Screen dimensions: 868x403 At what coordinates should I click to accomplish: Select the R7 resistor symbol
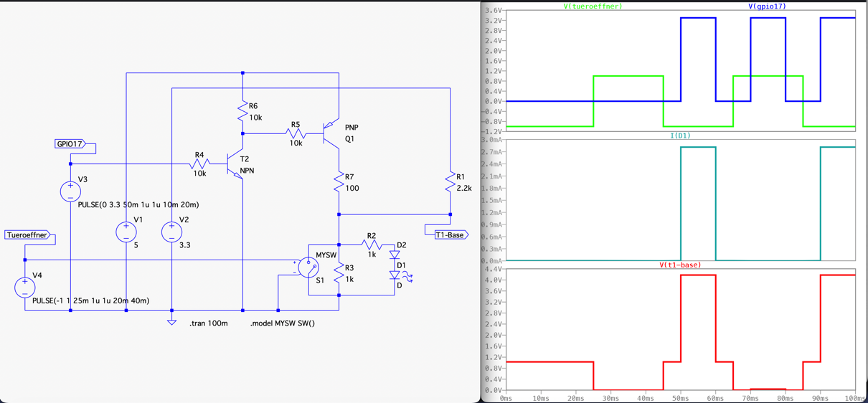(339, 184)
